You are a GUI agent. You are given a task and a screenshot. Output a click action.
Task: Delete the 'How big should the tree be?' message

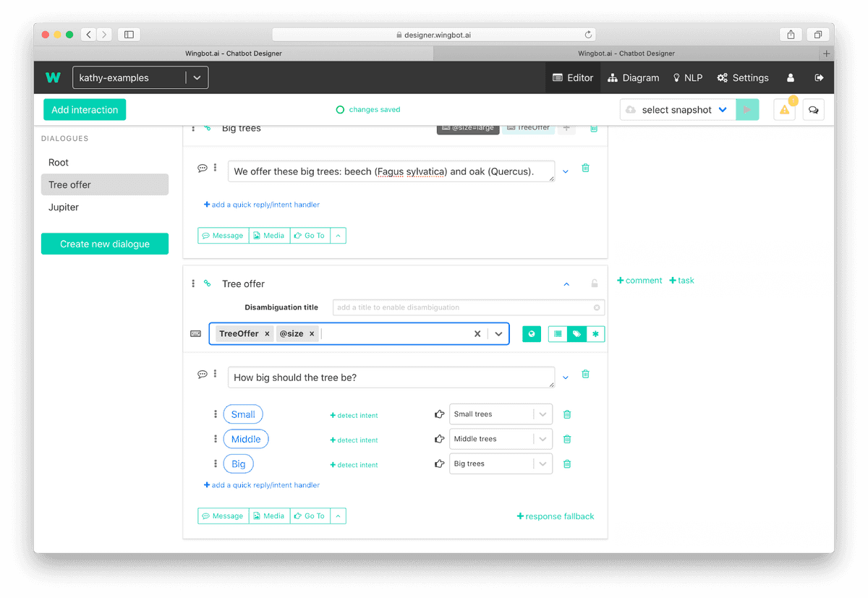(x=585, y=375)
